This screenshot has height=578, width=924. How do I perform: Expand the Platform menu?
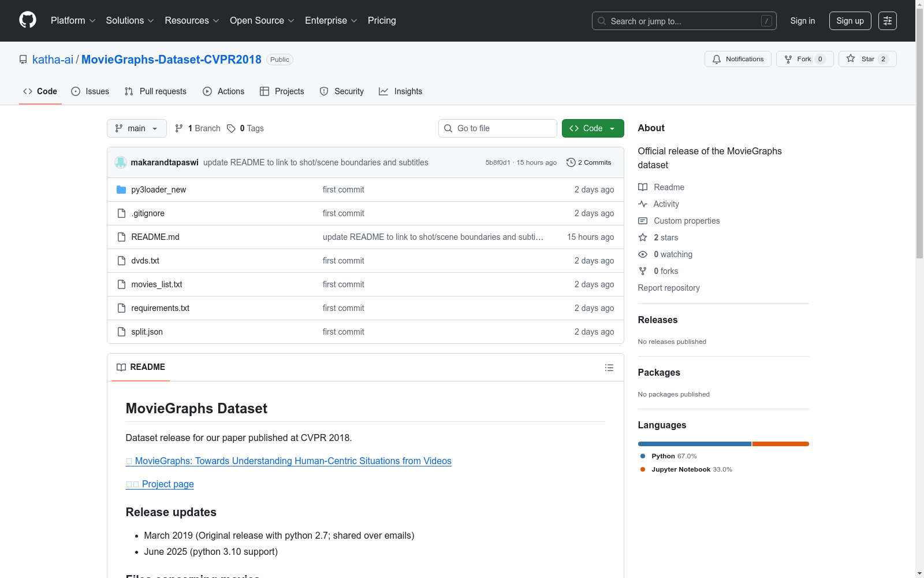click(73, 21)
